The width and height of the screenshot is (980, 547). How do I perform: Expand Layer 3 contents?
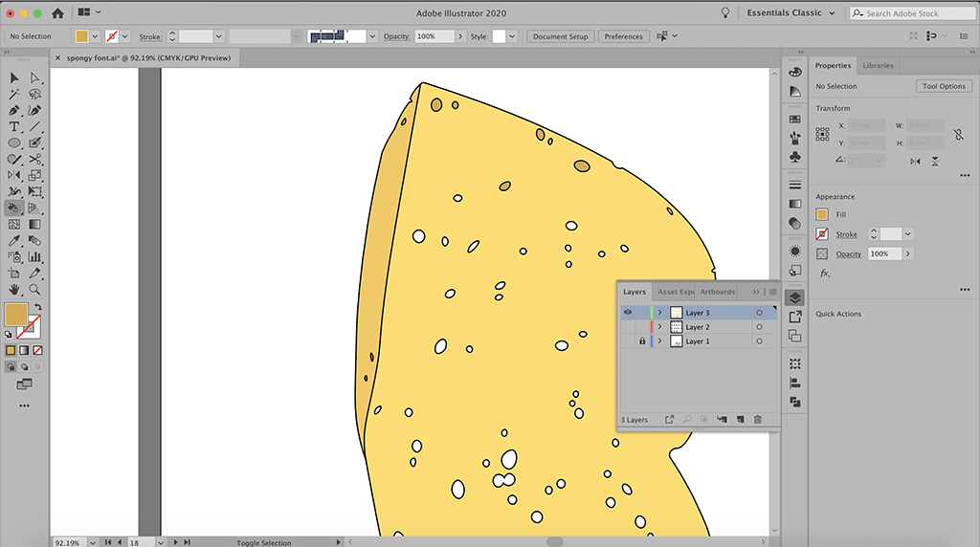[659, 313]
